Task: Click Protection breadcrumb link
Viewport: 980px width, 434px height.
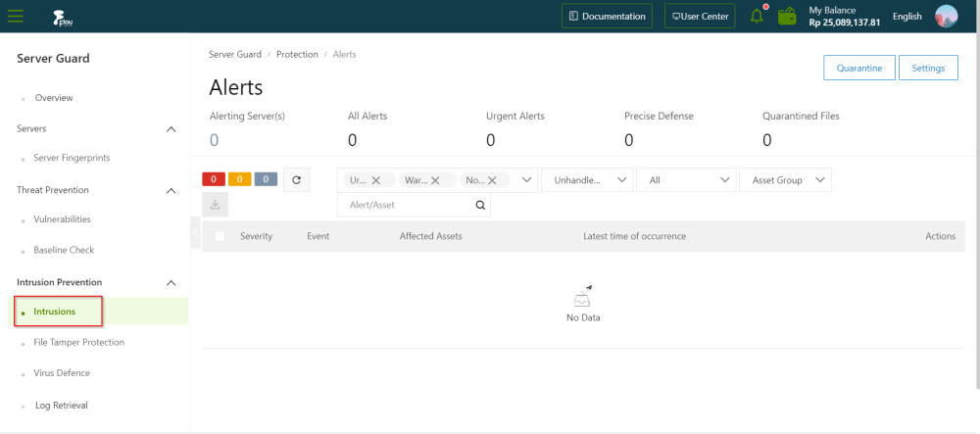Action: [x=298, y=54]
